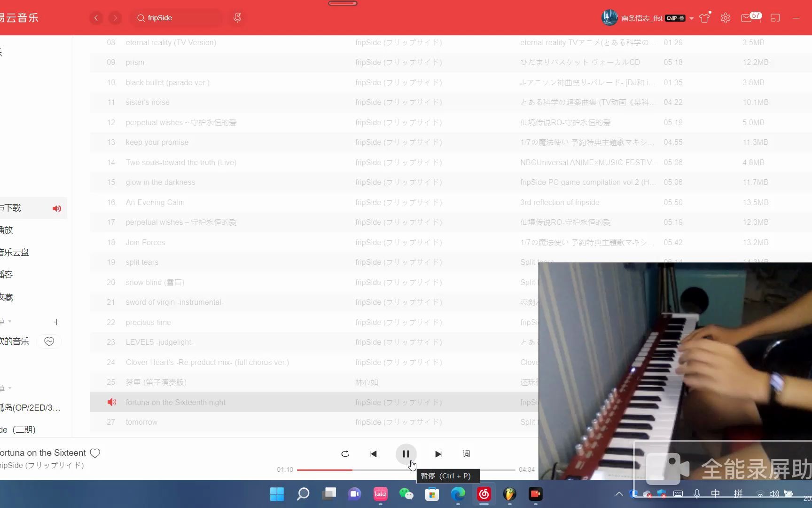Open FL Studio on the taskbar

point(509,494)
